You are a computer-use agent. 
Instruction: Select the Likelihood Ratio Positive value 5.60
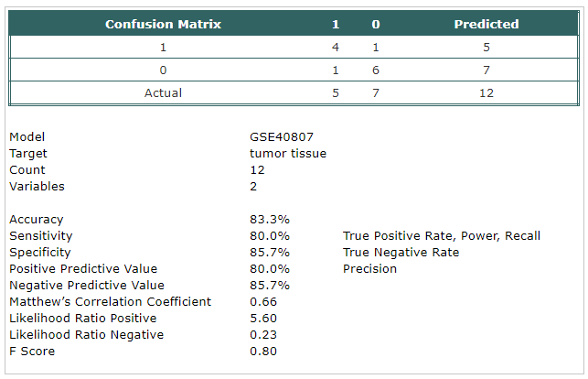(x=263, y=319)
